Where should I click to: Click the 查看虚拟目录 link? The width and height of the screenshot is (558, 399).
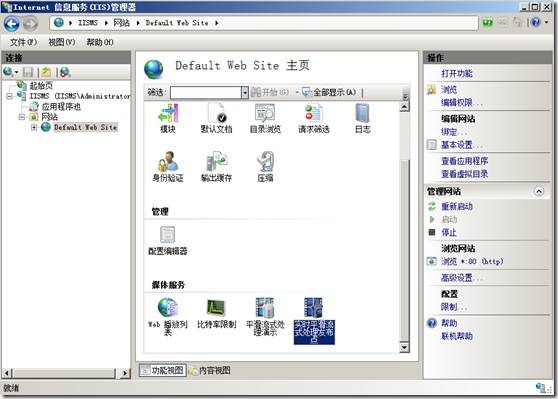[x=464, y=174]
